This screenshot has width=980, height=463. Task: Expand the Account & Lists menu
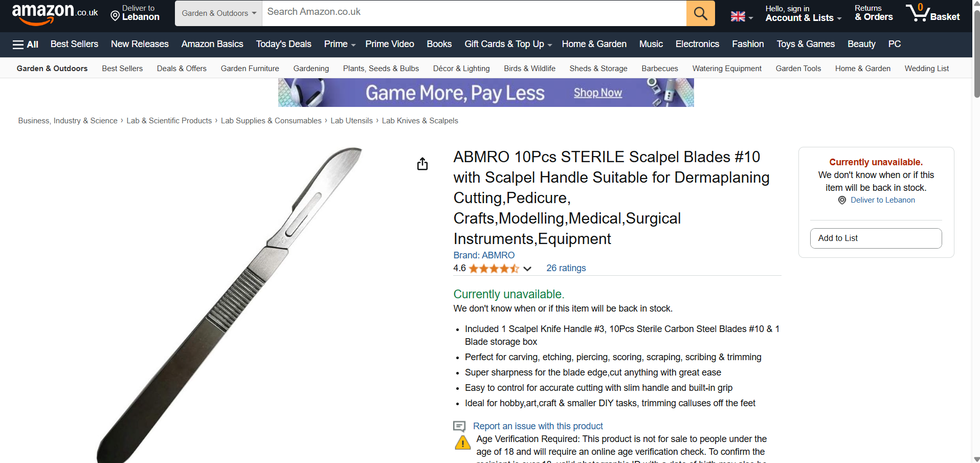point(803,18)
